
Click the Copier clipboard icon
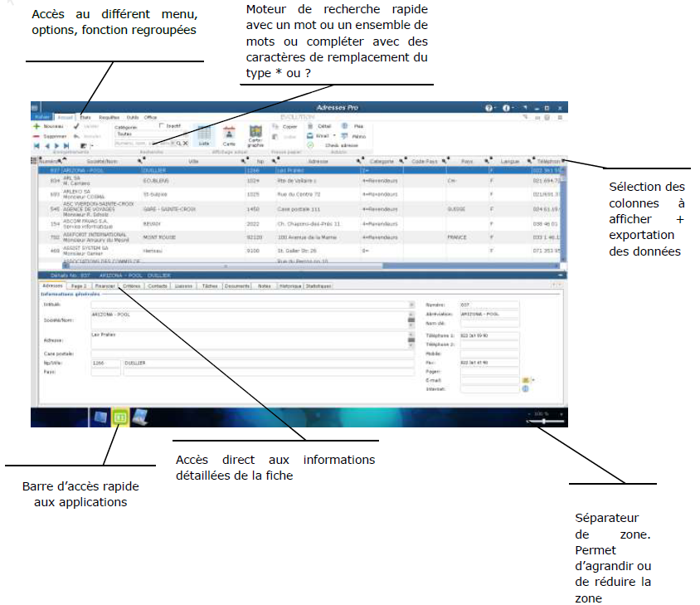point(275,126)
